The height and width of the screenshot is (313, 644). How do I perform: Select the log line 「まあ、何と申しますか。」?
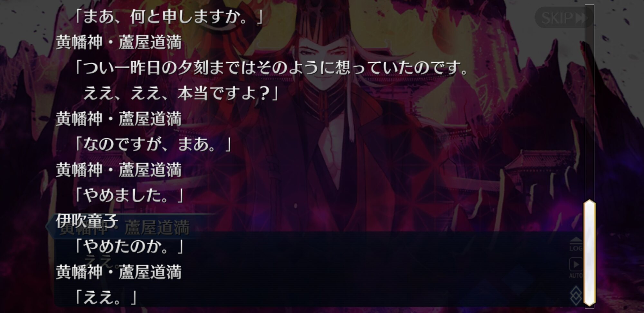tap(168, 17)
